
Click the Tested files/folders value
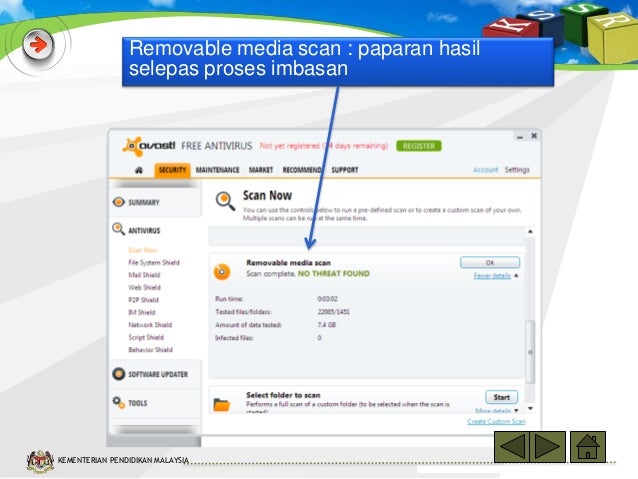[x=333, y=312]
